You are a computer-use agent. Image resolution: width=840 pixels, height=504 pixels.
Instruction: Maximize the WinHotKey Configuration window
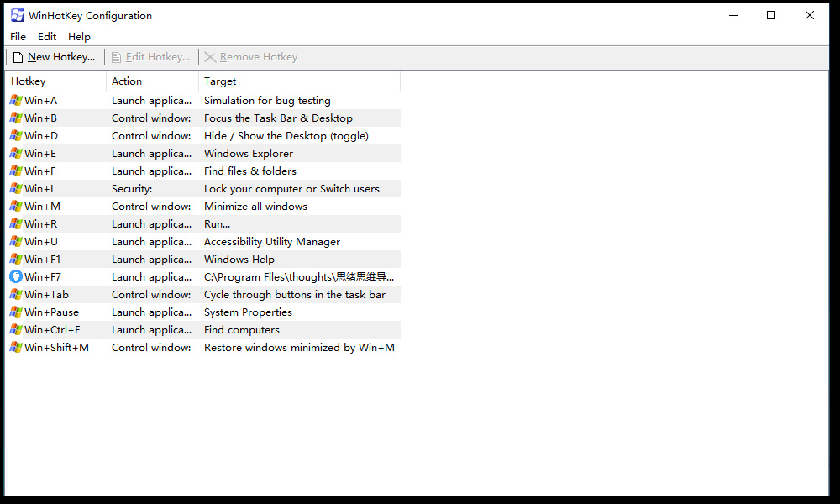[x=771, y=15]
